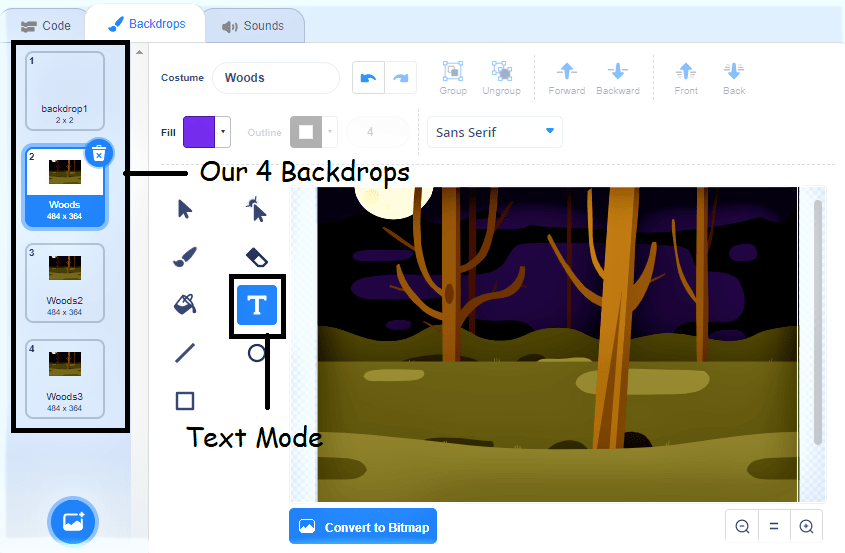This screenshot has width=845, height=553.
Task: Delete the Woods backdrop with trash icon
Action: pyautogui.click(x=99, y=153)
